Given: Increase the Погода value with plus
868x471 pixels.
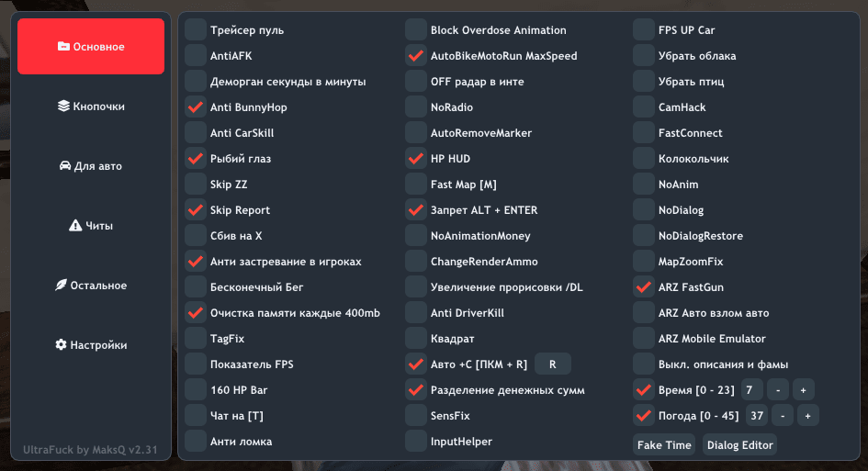Looking at the screenshot, I should 807,416.
